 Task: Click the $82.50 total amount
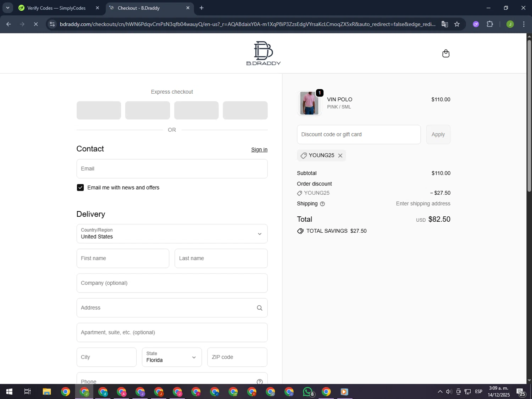pos(439,220)
